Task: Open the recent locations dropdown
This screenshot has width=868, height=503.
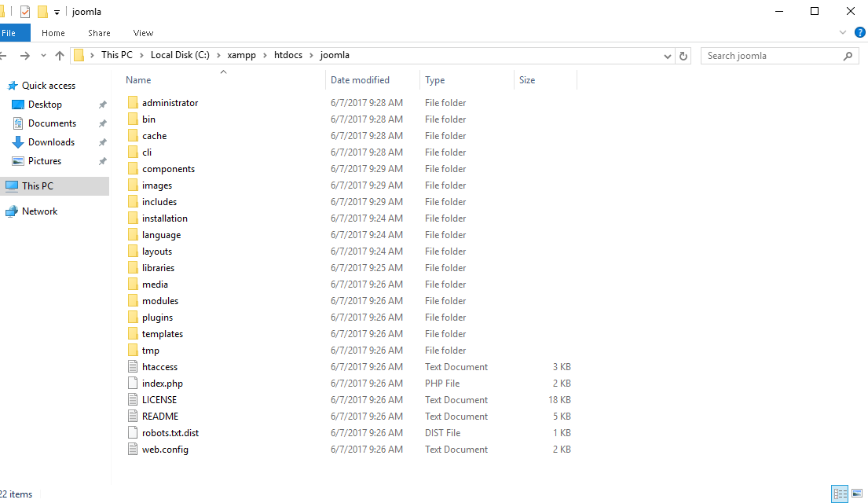Action: (43, 55)
